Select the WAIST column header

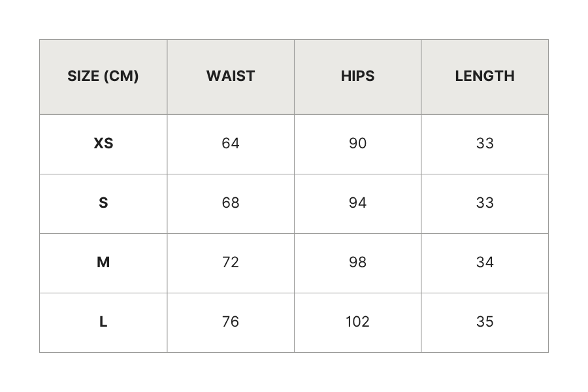tap(231, 76)
